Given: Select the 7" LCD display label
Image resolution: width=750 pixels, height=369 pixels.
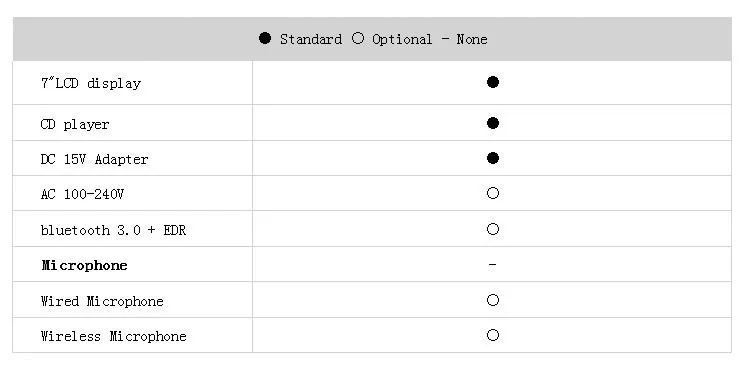Looking at the screenshot, I should tap(91, 83).
